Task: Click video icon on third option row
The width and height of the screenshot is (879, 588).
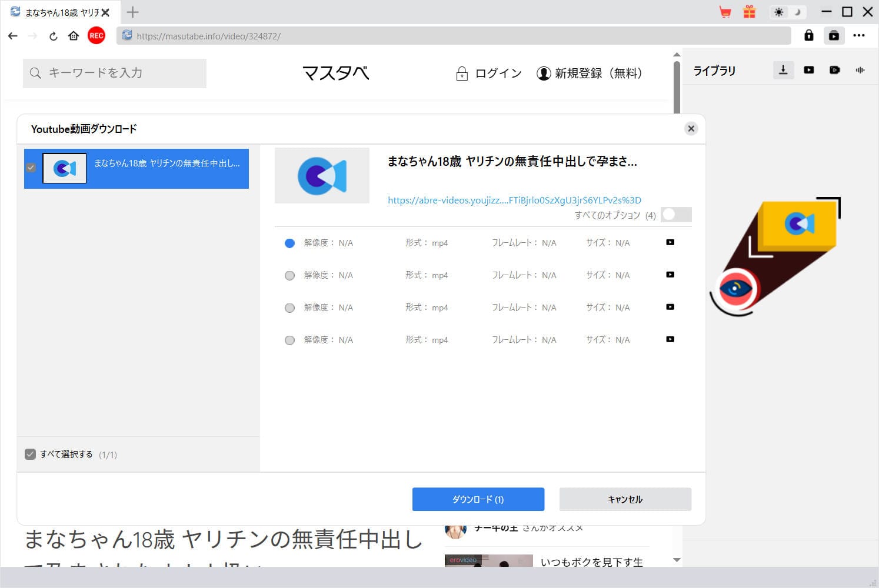Action: coord(670,307)
